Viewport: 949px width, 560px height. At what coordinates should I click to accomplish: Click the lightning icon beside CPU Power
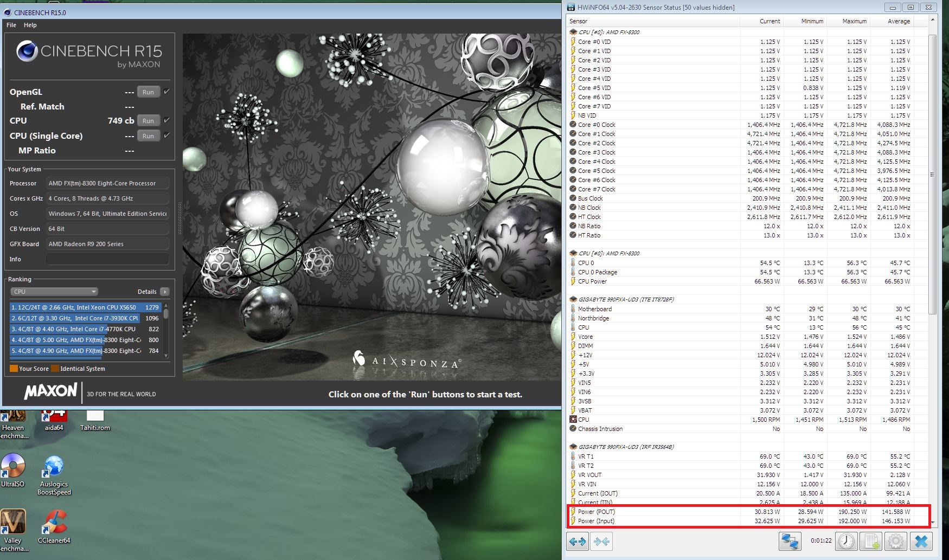click(573, 281)
